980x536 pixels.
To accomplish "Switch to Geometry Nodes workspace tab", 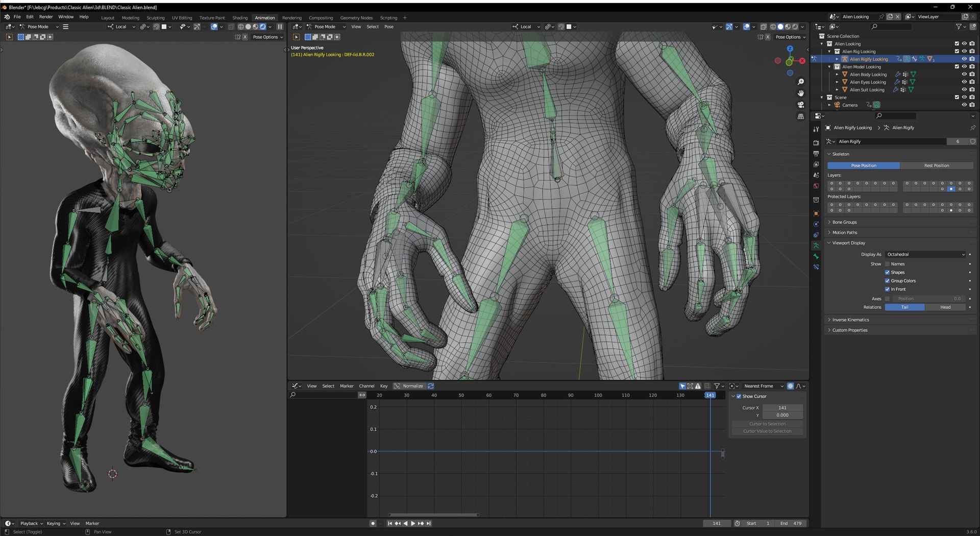I will (356, 18).
